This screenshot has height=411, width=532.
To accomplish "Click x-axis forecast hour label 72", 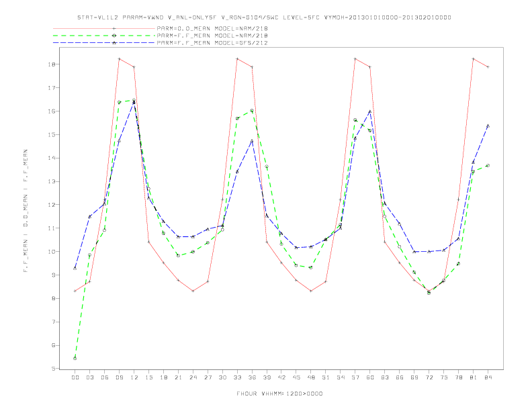I will 429,377.
